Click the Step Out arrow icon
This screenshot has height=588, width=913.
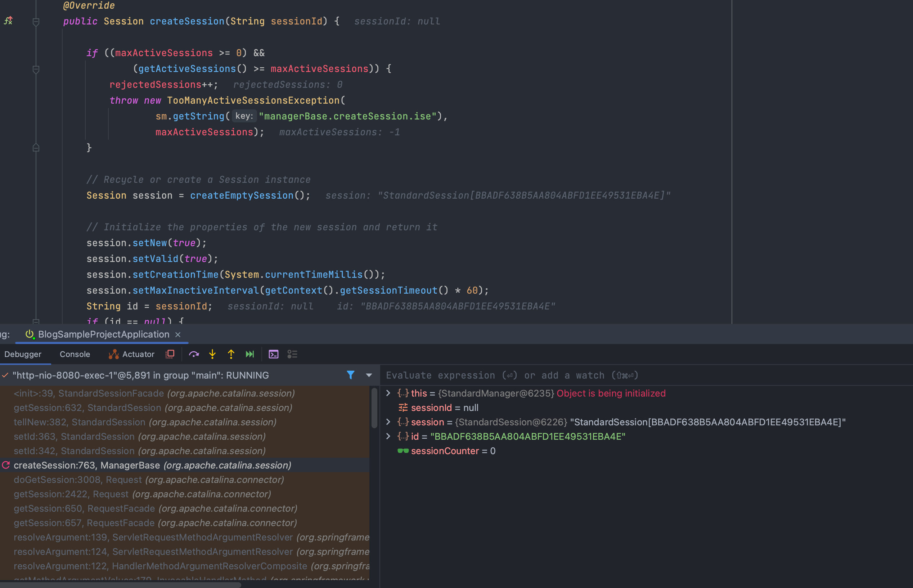[x=231, y=354]
